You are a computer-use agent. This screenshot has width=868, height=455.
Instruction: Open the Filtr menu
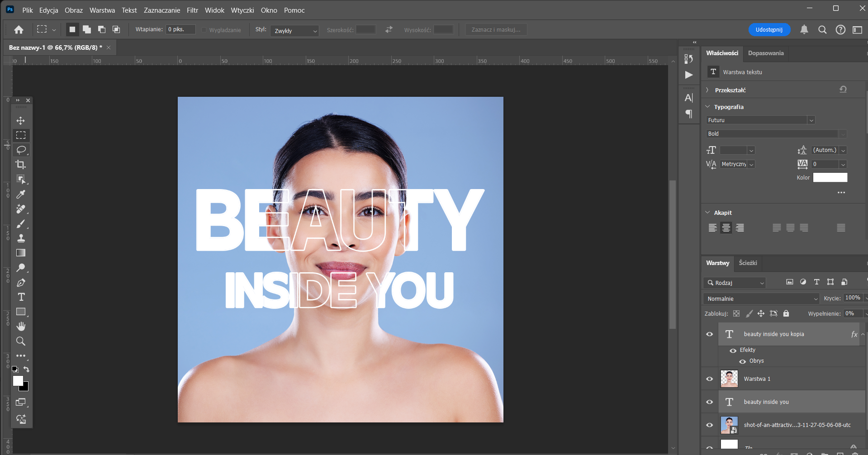[x=192, y=10]
